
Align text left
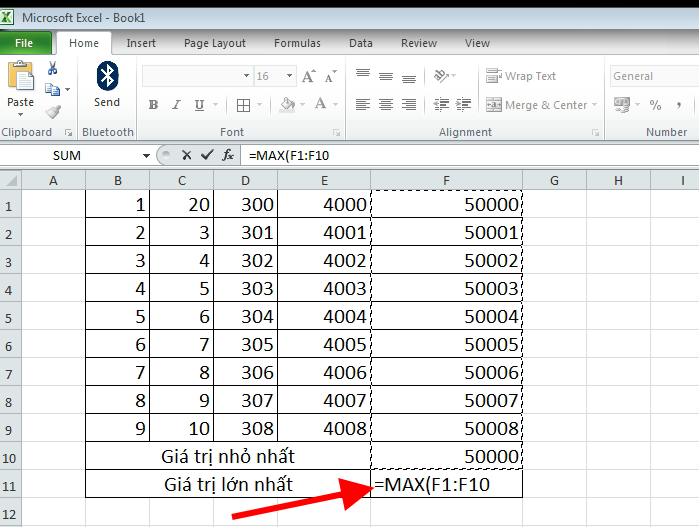click(x=363, y=105)
